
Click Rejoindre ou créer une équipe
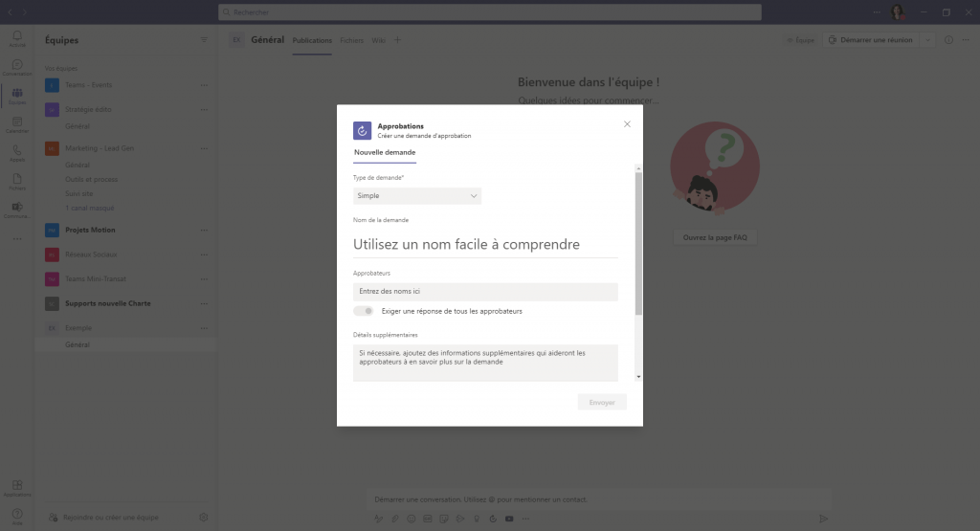pos(111,518)
